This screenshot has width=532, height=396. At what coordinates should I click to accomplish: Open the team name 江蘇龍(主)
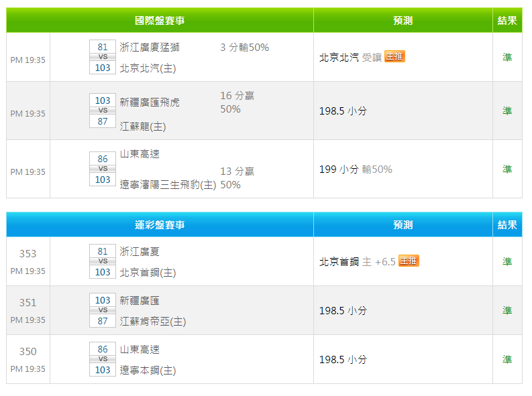(143, 127)
